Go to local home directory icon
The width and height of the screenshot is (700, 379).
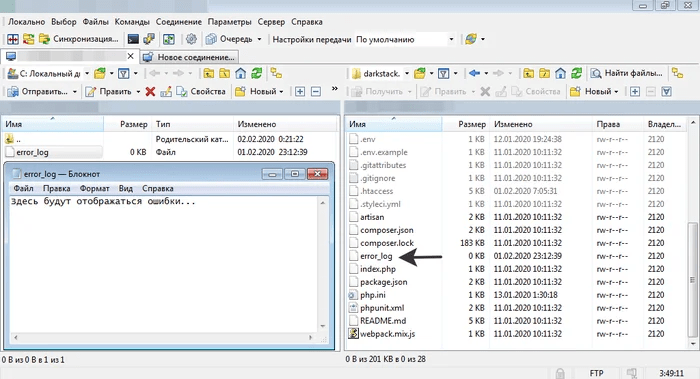[x=241, y=74]
